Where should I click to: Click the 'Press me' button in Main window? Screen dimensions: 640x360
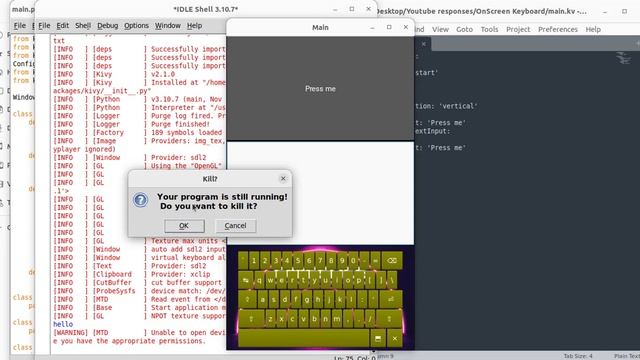pyautogui.click(x=320, y=88)
